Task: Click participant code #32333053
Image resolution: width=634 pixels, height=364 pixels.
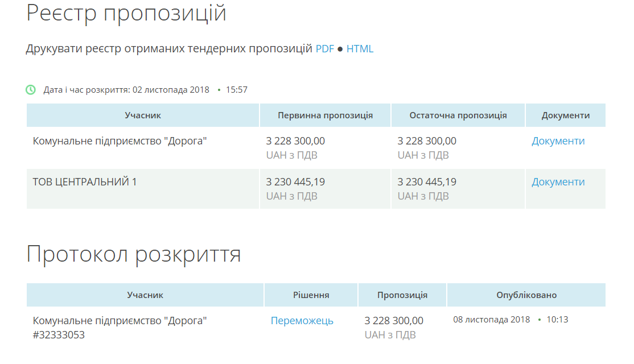Action: pos(59,335)
